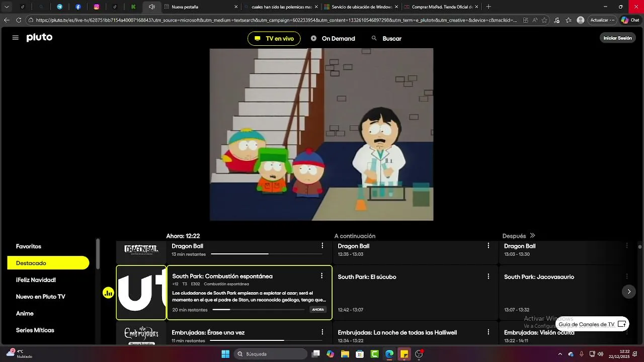The width and height of the screenshot is (644, 362).
Task: Open File Explorer from taskbar
Action: pos(345,354)
